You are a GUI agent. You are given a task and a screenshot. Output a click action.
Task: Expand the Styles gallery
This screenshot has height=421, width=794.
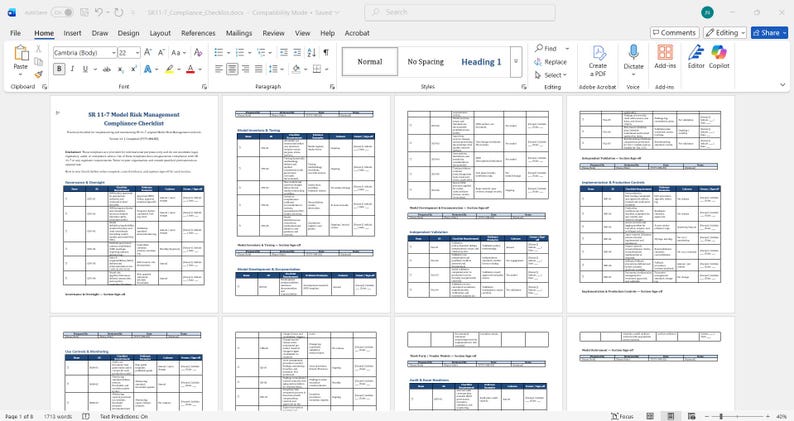pos(516,61)
